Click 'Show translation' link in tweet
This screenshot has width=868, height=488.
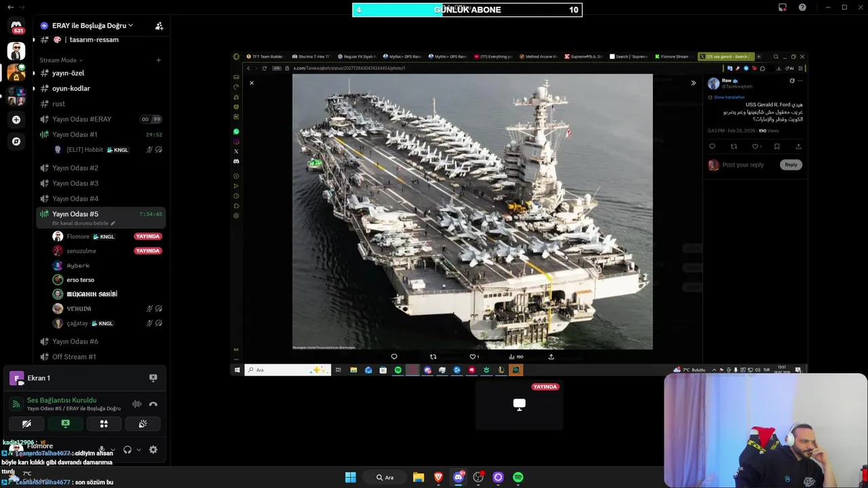729,98
